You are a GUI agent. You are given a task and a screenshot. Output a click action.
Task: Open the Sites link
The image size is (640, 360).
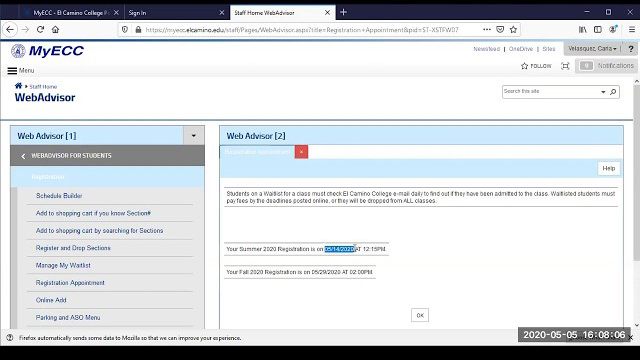[x=549, y=49]
